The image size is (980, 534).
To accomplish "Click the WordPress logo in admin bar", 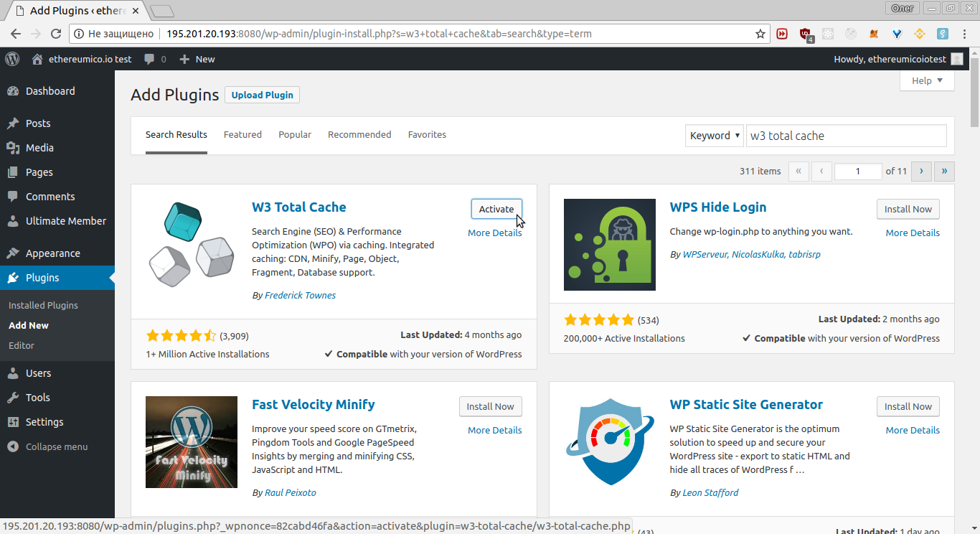I will click(12, 59).
